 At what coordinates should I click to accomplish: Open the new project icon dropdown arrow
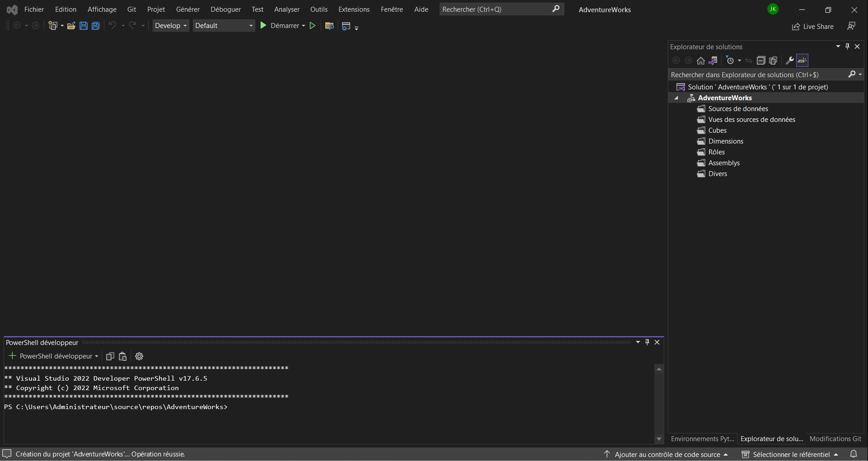pyautogui.click(x=62, y=26)
